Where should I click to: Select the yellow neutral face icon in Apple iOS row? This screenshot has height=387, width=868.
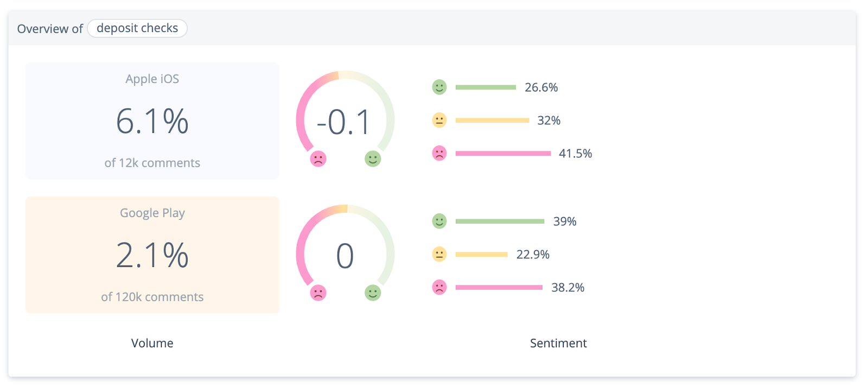(439, 120)
